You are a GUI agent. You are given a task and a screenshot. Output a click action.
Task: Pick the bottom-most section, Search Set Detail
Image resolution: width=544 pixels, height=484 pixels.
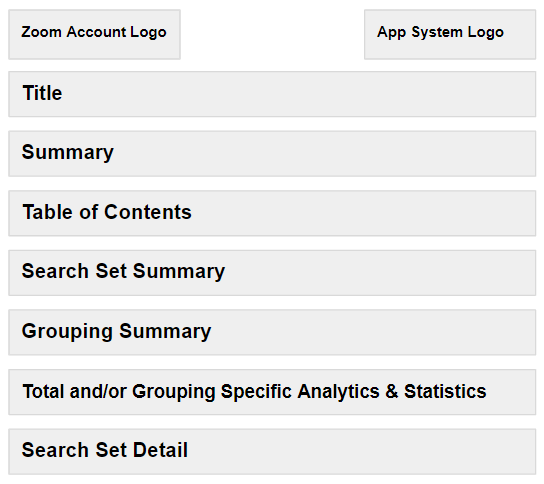pos(272,452)
